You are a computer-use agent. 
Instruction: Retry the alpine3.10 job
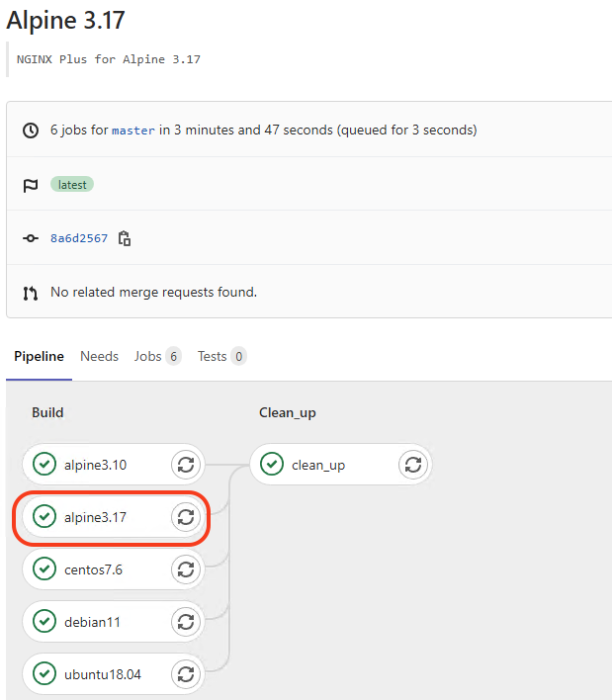click(x=186, y=465)
